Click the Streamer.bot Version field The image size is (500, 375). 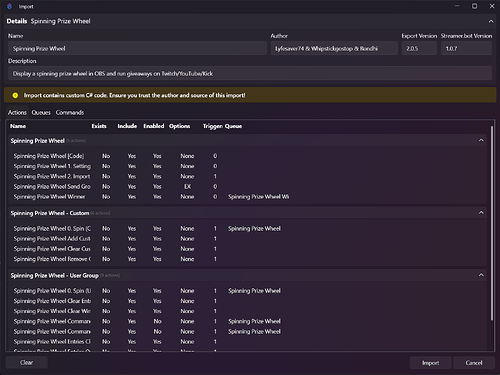click(x=466, y=48)
